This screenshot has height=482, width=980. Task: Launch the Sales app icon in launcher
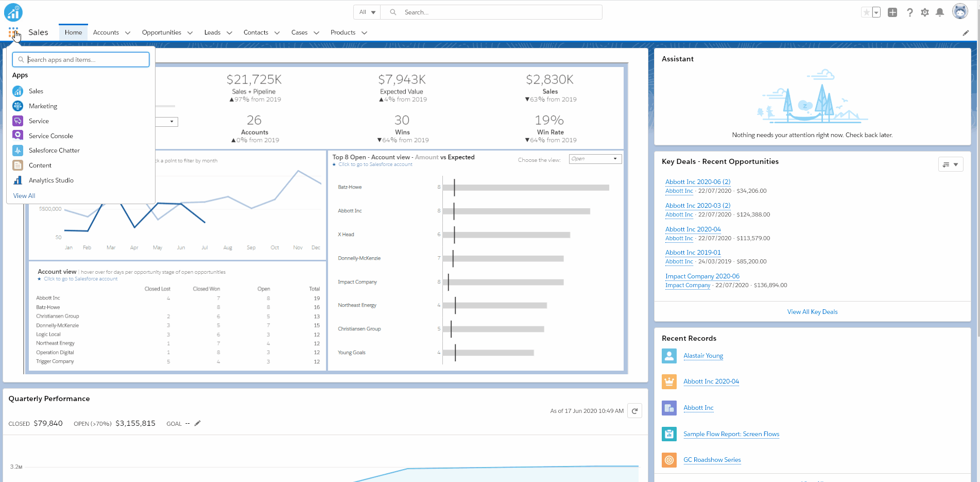pos(18,91)
